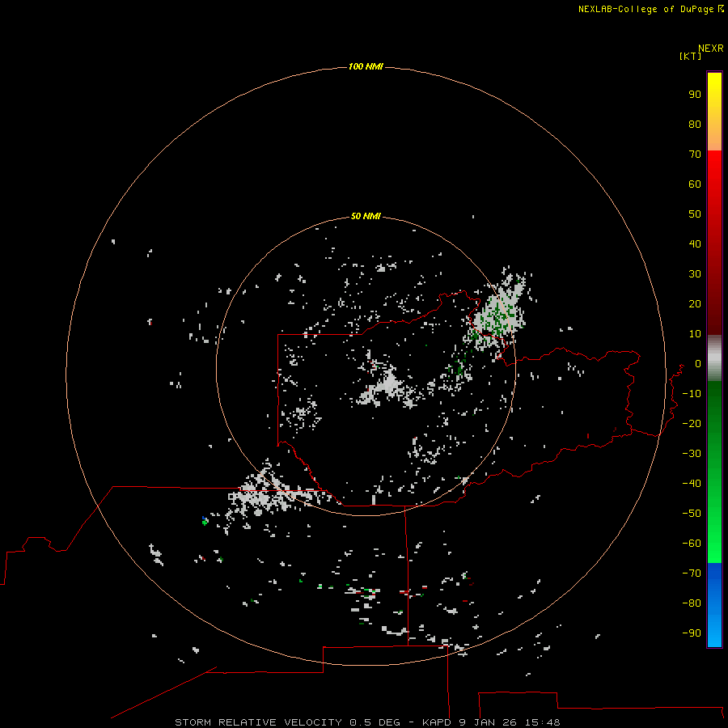Click the 70 value on the velocity scale
Image resolution: width=728 pixels, height=728 pixels.
(x=695, y=154)
